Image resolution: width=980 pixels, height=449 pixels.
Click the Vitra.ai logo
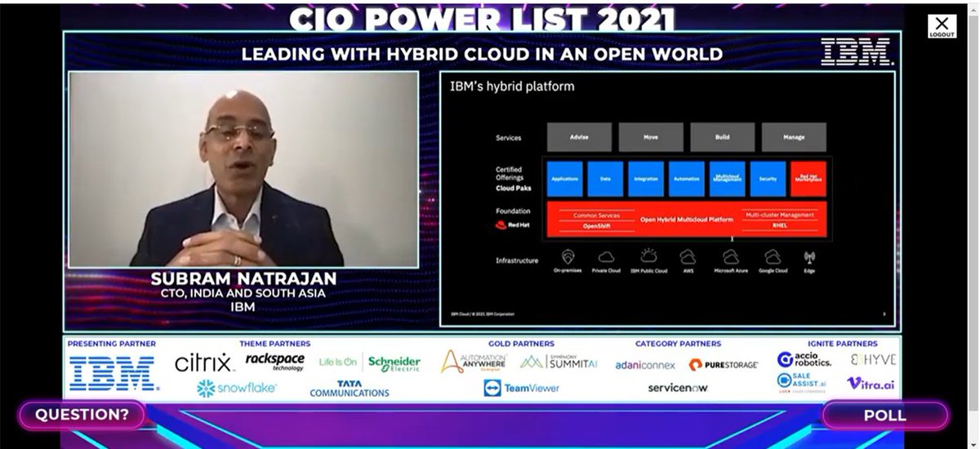click(869, 383)
